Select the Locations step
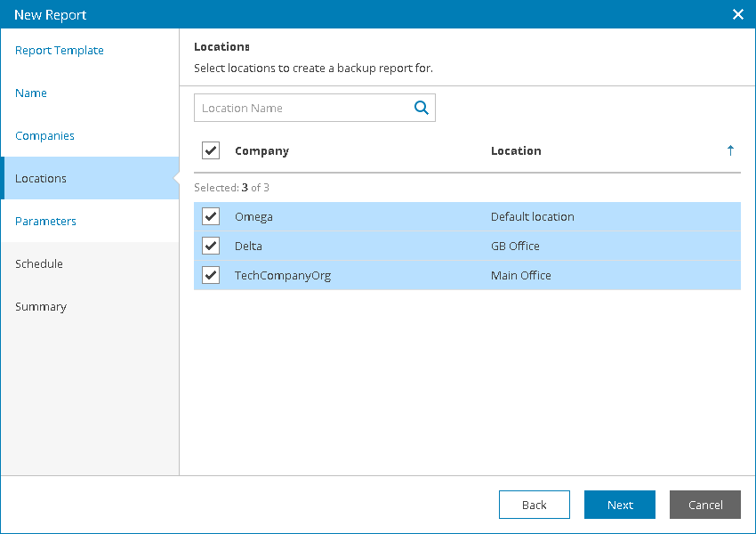Viewport: 756px width, 534px height. point(90,178)
